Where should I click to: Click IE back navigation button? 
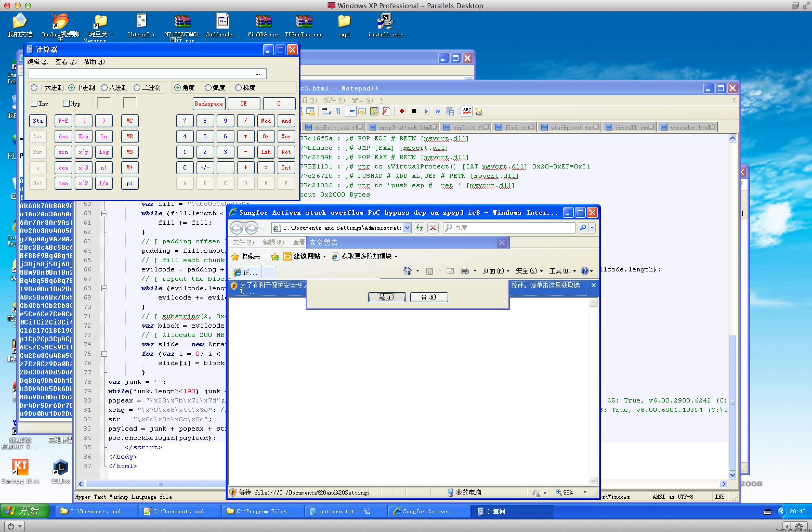237,228
